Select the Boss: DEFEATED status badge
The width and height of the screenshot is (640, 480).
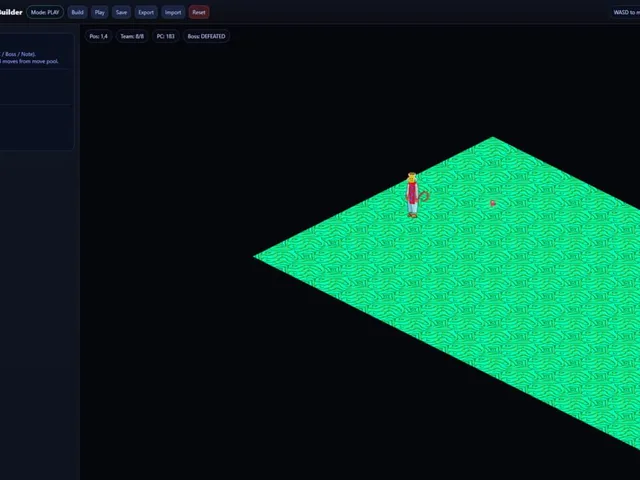[206, 36]
